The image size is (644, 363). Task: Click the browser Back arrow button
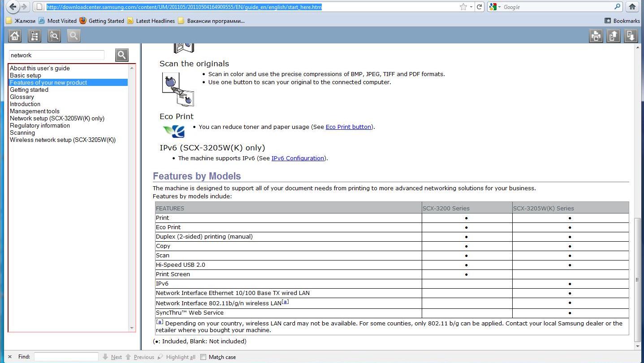pos(13,7)
